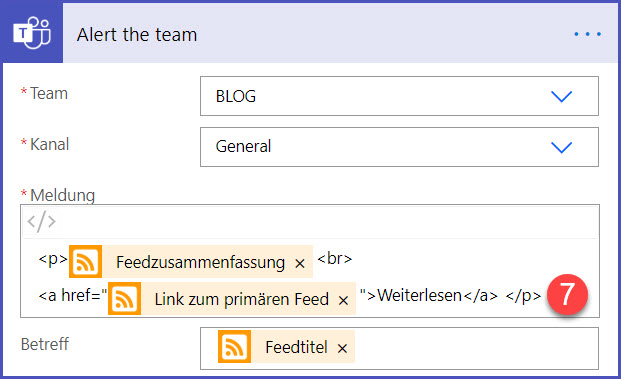
Task: Click the red number 7 marker
Action: (567, 294)
